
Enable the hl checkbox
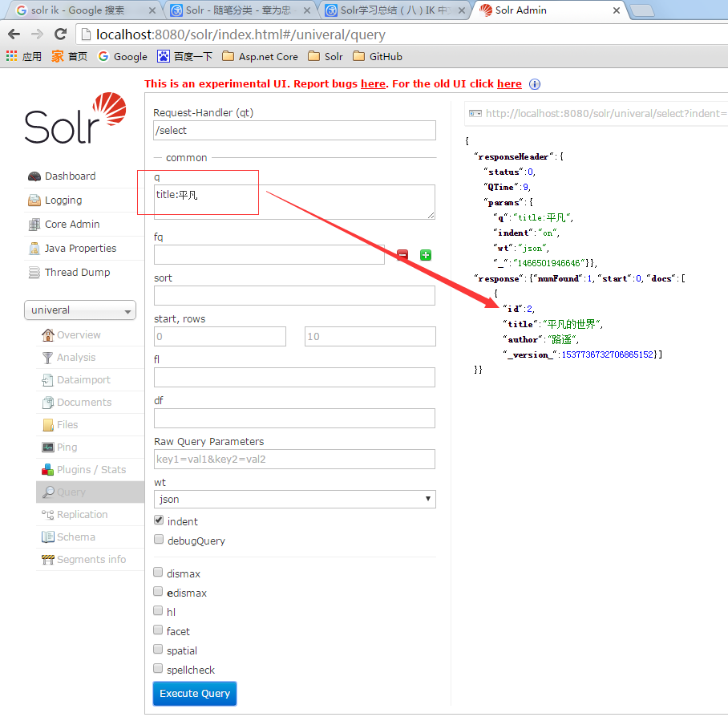pyautogui.click(x=158, y=611)
